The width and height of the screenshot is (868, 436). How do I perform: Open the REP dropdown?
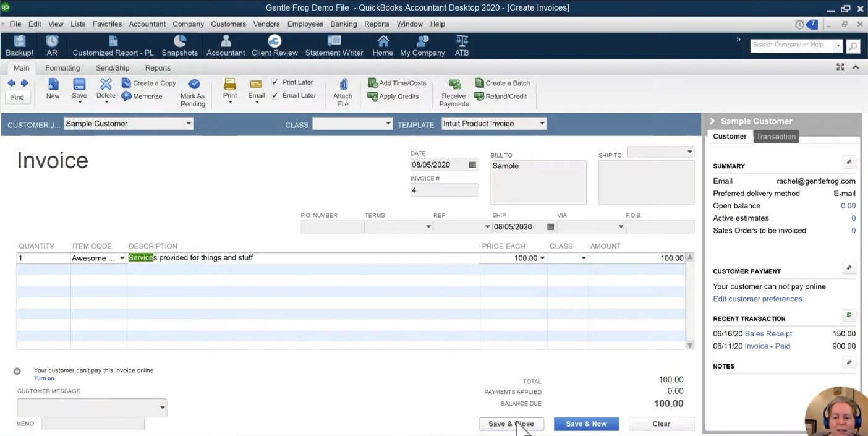[x=487, y=227]
